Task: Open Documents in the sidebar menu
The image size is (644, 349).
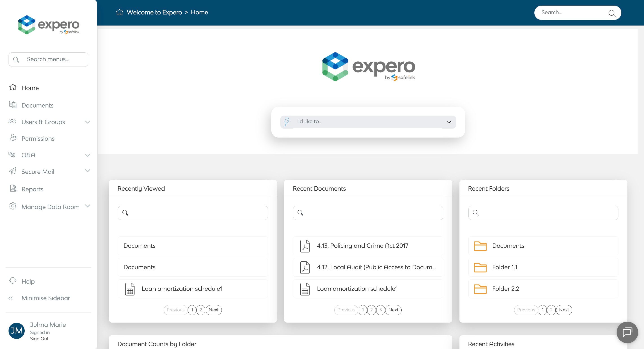Action: pos(37,106)
